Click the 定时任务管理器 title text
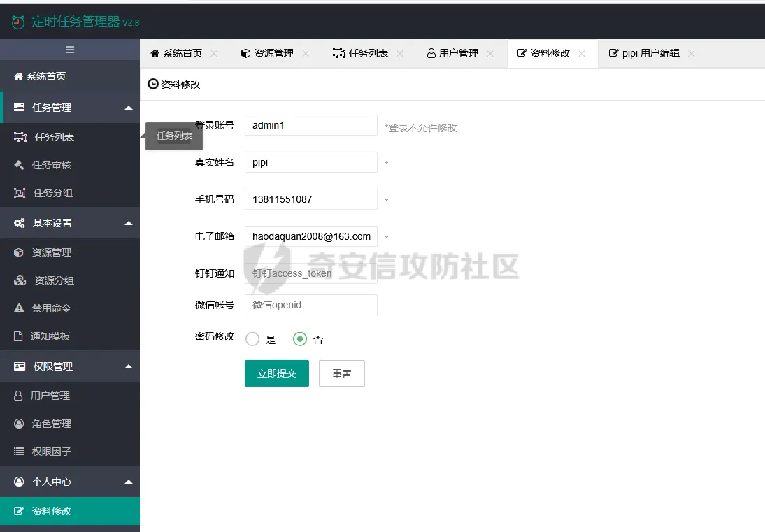Image resolution: width=765 pixels, height=532 pixels. point(76,22)
